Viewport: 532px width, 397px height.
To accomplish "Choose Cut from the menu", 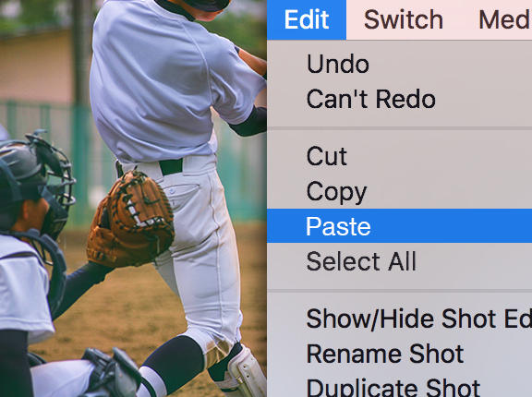I will [399, 156].
